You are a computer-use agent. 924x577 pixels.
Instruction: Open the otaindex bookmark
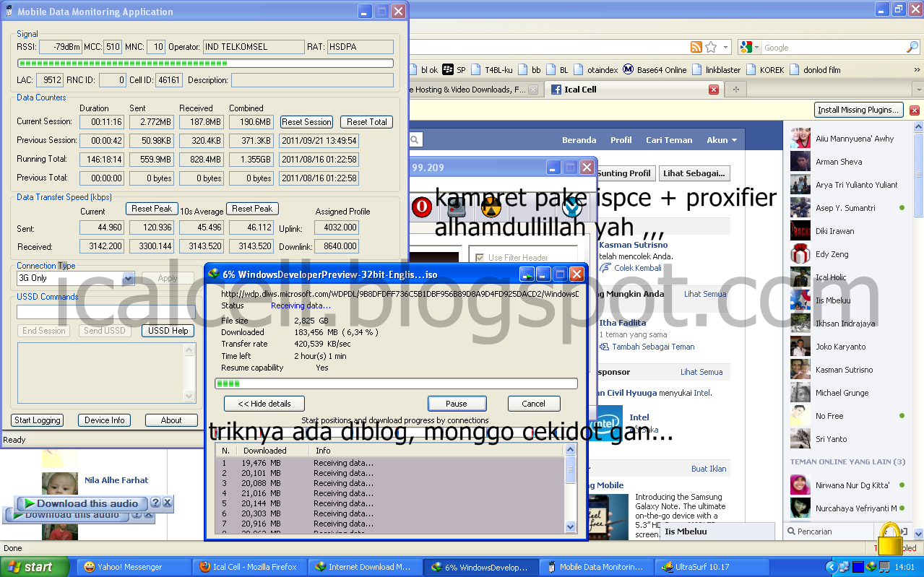595,70
